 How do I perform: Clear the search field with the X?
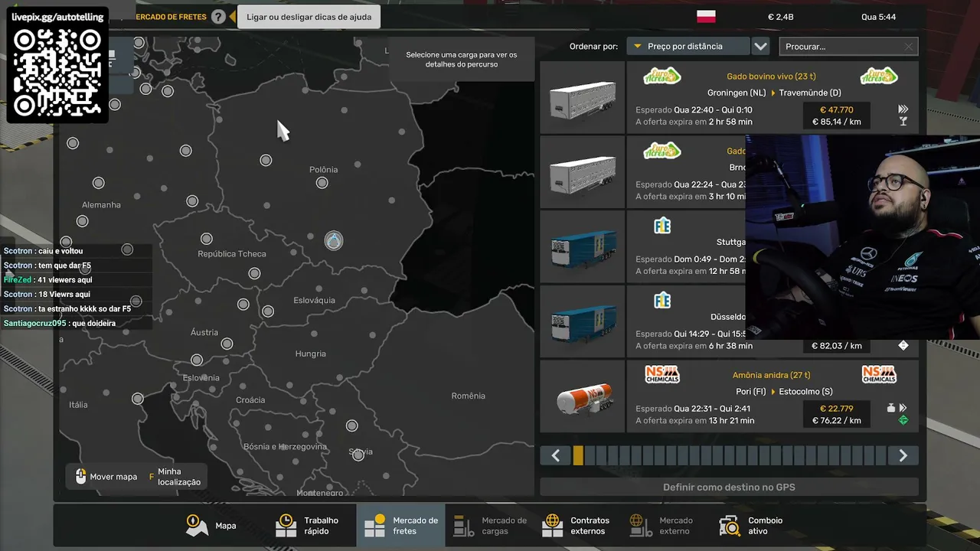909,47
